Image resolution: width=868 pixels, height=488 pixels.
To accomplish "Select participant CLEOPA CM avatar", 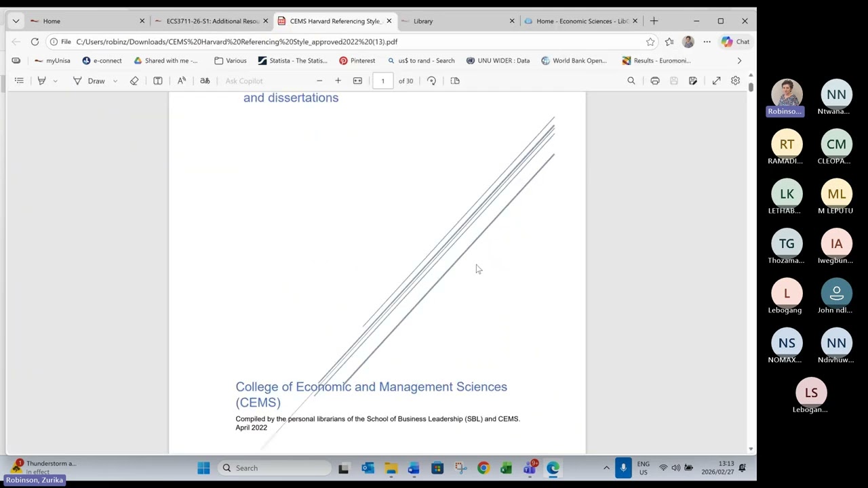I will tap(836, 144).
